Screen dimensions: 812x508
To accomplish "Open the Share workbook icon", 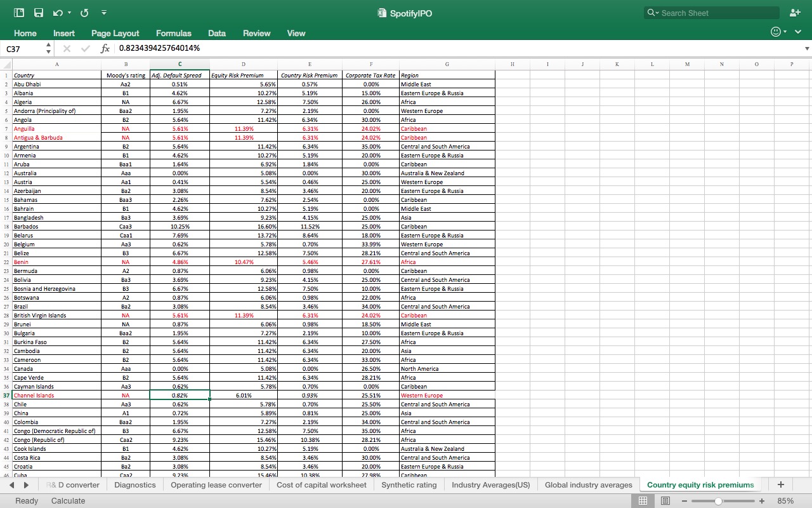I will (795, 13).
